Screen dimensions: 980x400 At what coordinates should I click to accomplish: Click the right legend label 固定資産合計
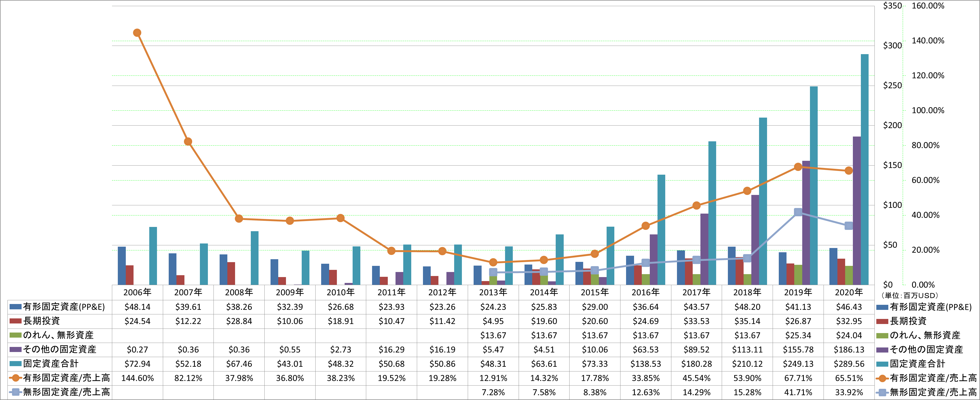(917, 363)
